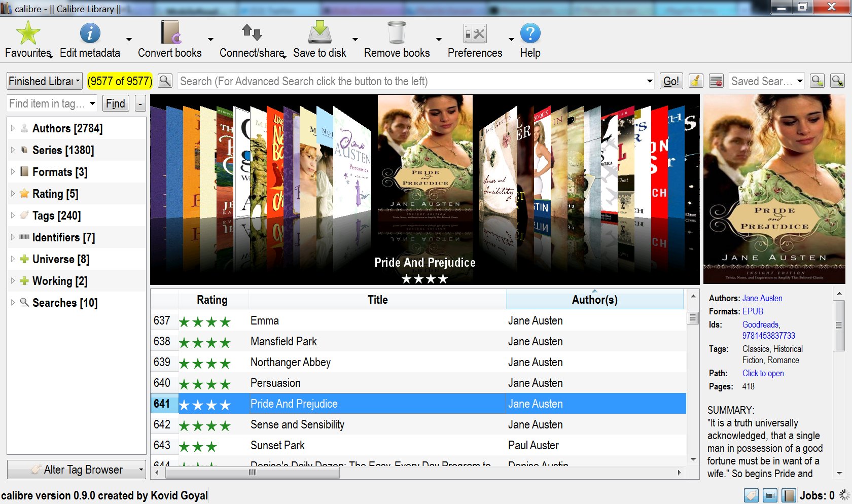Clear the search with the broom icon
The height and width of the screenshot is (504, 852).
point(696,81)
